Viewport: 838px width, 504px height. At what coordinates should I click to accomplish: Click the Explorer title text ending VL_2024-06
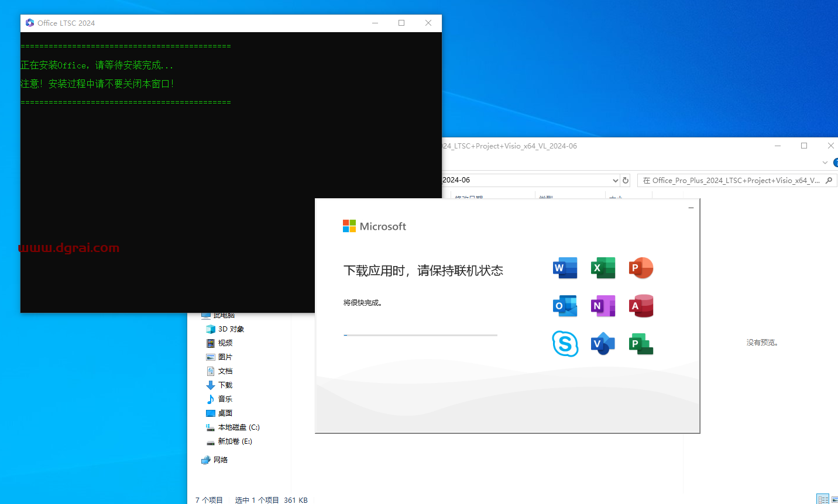510,146
